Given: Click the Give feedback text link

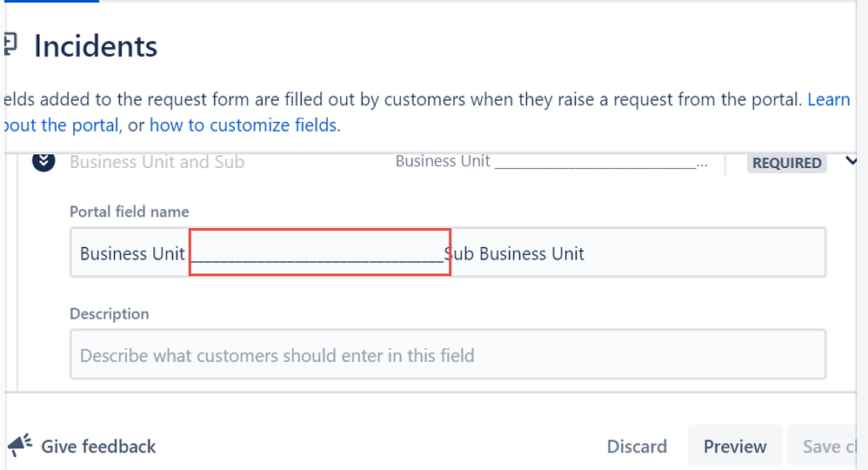Looking at the screenshot, I should click(98, 446).
